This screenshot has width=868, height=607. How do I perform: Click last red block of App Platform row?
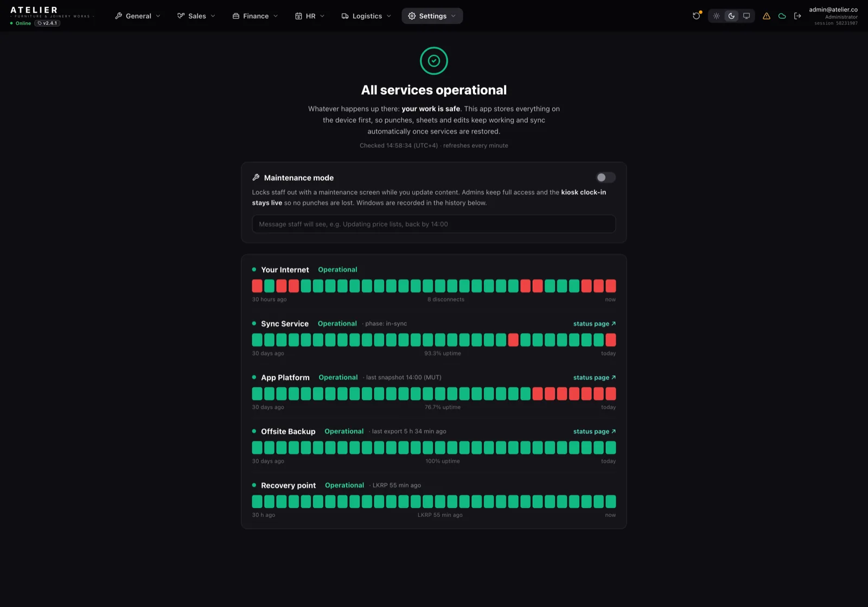click(611, 394)
